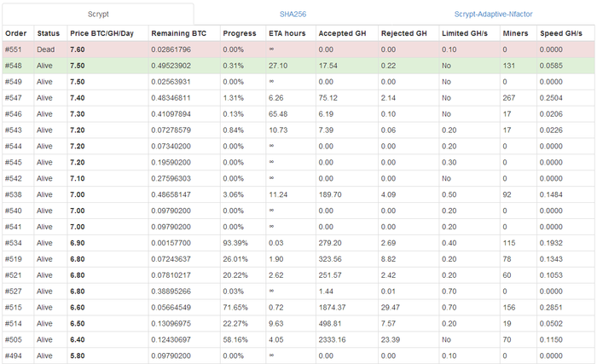Click price 6.40 for order #505
The width and height of the screenshot is (597, 364).
(x=78, y=339)
